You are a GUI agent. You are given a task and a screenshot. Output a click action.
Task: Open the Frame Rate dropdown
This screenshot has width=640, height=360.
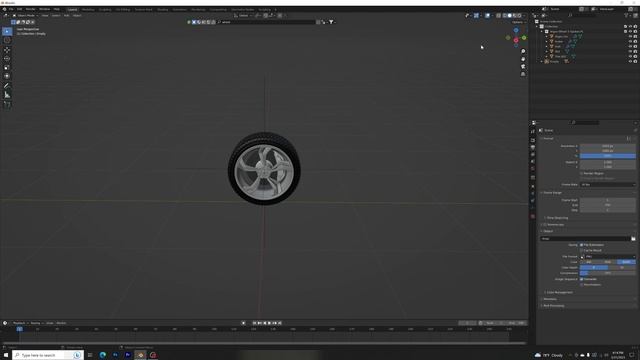point(608,184)
